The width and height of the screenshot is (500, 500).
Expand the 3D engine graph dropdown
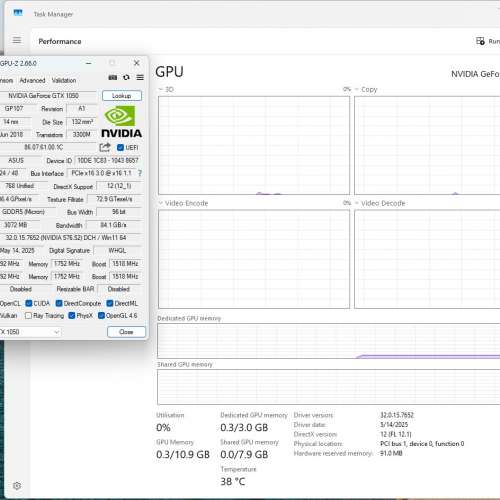pos(160,89)
